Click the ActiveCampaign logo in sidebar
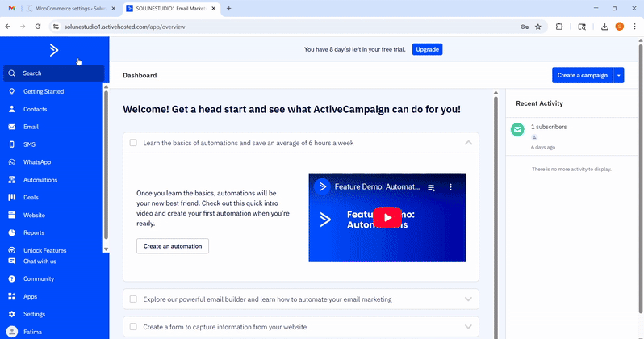The width and height of the screenshot is (644, 339). point(54,50)
